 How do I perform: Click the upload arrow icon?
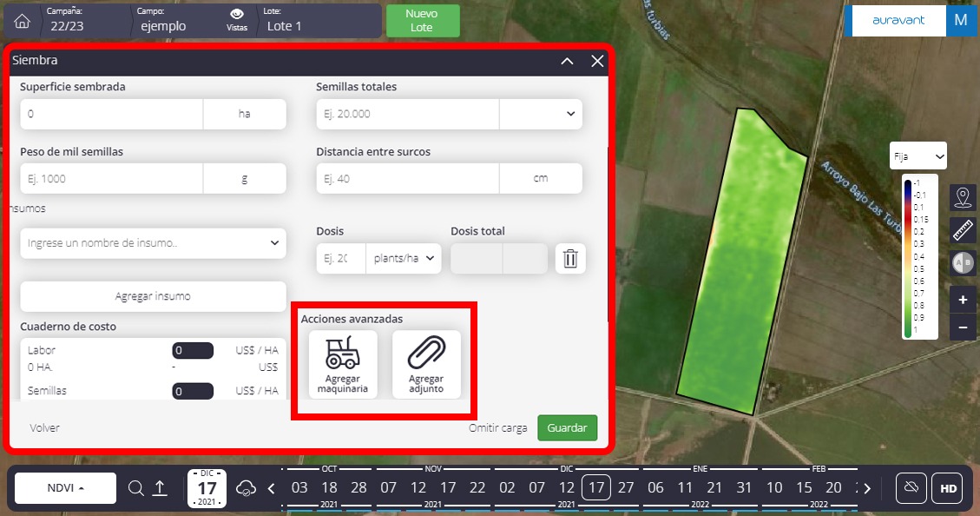pyautogui.click(x=160, y=488)
